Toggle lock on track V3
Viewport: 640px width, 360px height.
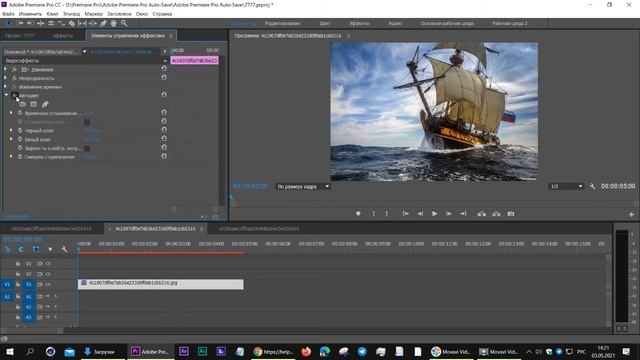click(x=18, y=264)
